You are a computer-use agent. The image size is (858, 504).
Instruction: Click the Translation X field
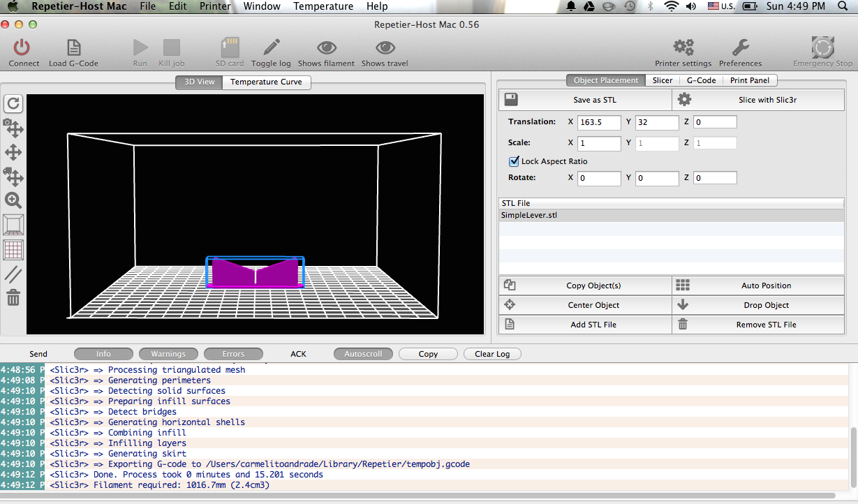[x=599, y=122]
